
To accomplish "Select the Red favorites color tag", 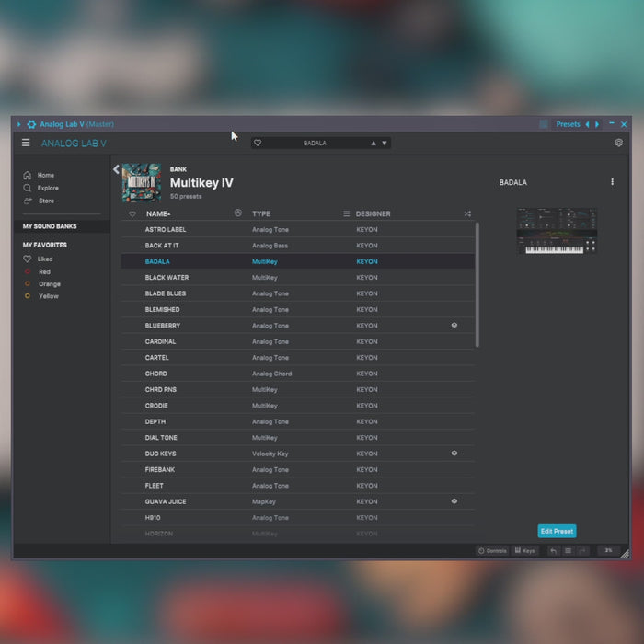I will (x=43, y=271).
